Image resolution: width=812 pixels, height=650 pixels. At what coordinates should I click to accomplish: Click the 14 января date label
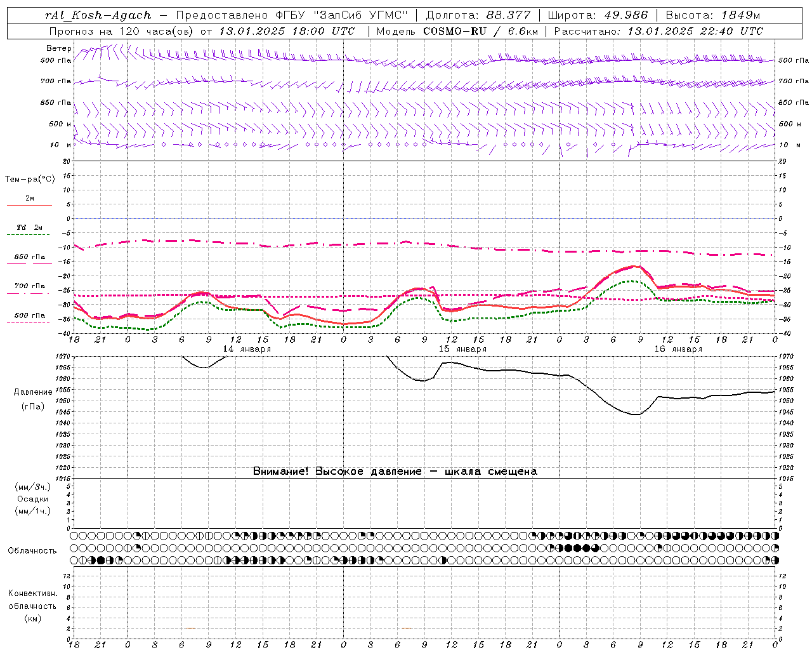point(247,349)
